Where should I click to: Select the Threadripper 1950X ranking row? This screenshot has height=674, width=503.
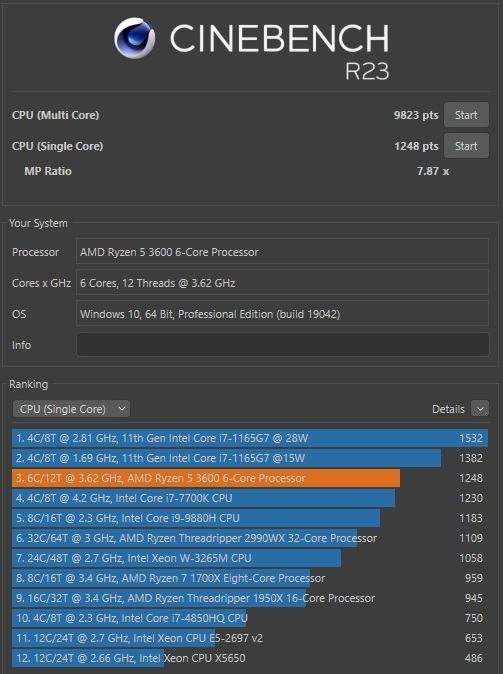(x=250, y=598)
